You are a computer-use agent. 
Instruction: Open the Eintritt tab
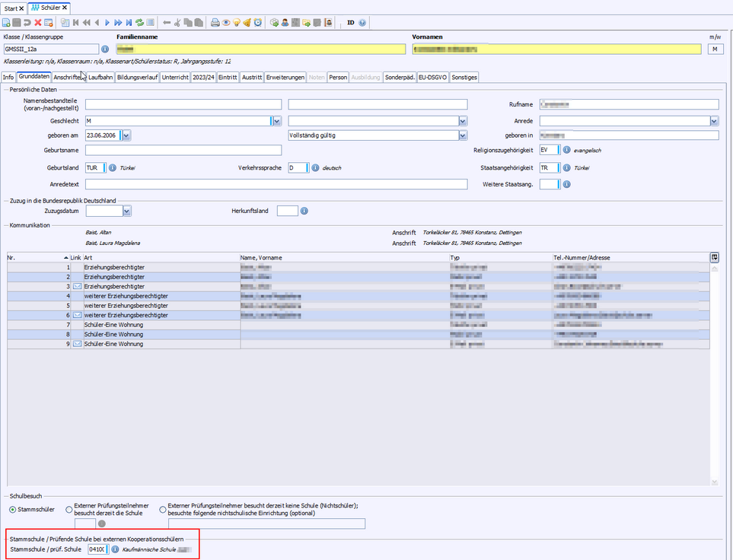click(x=228, y=77)
